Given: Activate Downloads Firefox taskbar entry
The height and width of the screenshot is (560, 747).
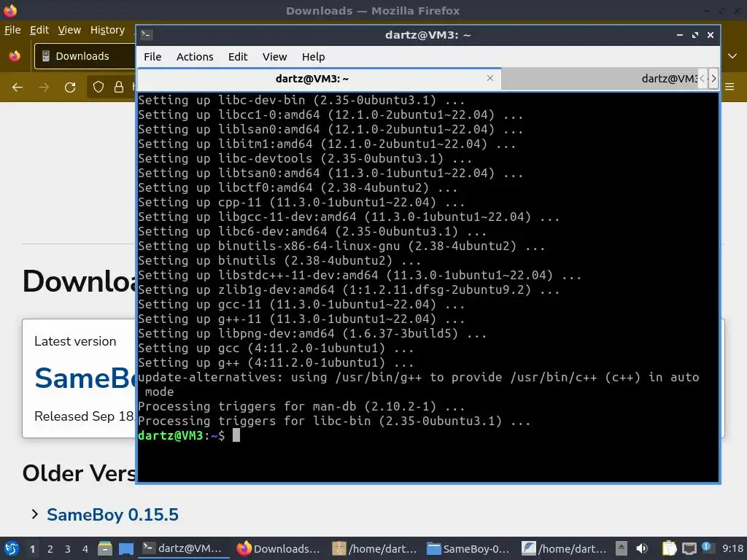Looking at the screenshot, I should (x=278, y=548).
